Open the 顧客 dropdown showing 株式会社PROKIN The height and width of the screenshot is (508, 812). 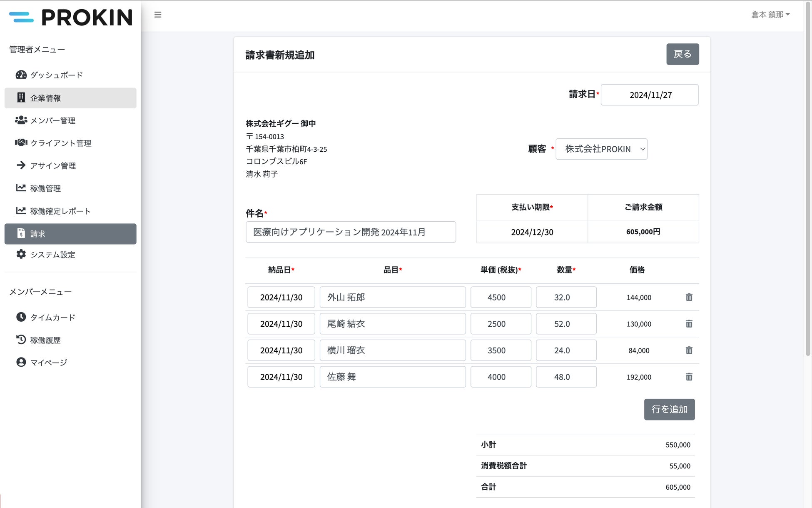pyautogui.click(x=601, y=149)
